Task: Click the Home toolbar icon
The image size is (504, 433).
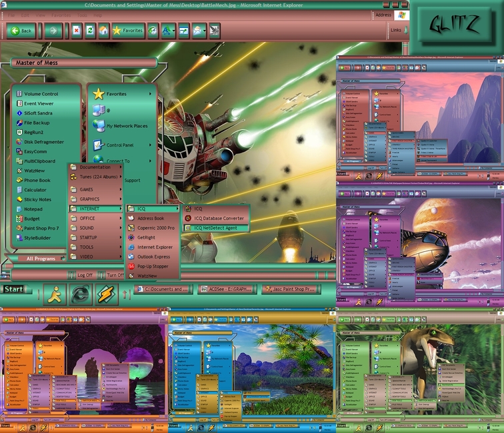Action: point(103,31)
